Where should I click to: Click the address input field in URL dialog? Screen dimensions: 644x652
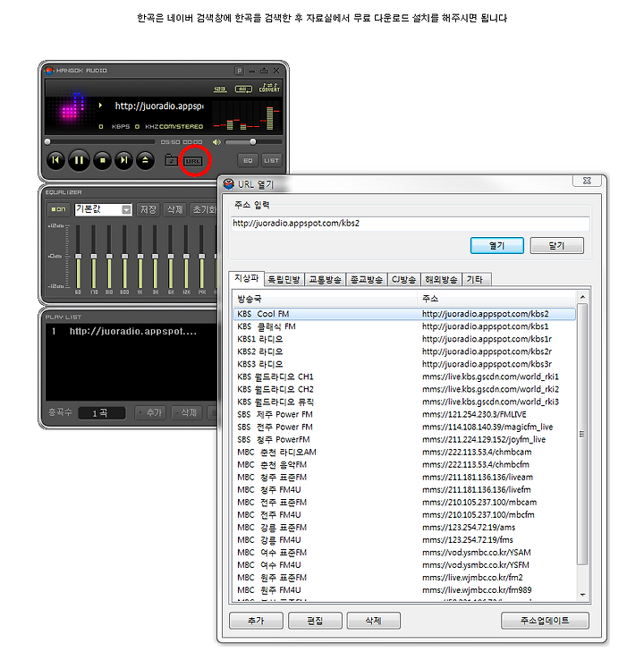pos(410,224)
